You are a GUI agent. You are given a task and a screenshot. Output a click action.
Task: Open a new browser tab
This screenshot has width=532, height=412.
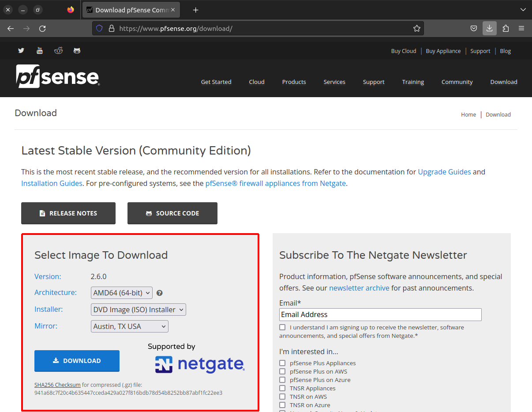tap(195, 10)
